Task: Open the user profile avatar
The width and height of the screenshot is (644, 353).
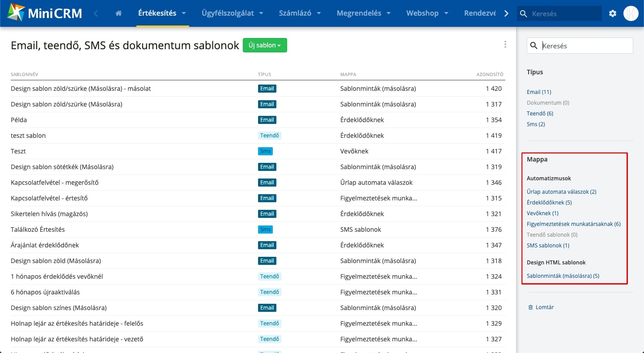Action: pyautogui.click(x=631, y=13)
